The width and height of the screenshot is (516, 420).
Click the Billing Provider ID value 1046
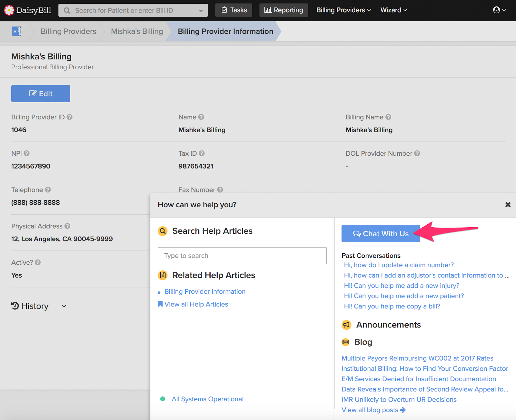click(x=19, y=130)
